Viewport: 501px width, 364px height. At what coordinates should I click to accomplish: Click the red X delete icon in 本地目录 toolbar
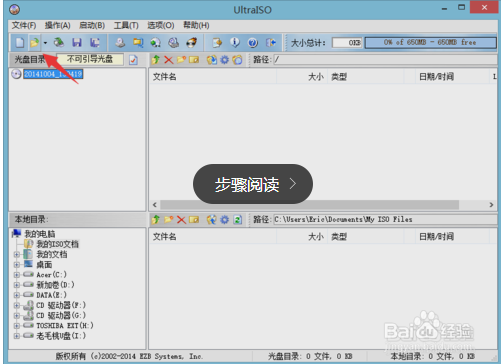(181, 220)
